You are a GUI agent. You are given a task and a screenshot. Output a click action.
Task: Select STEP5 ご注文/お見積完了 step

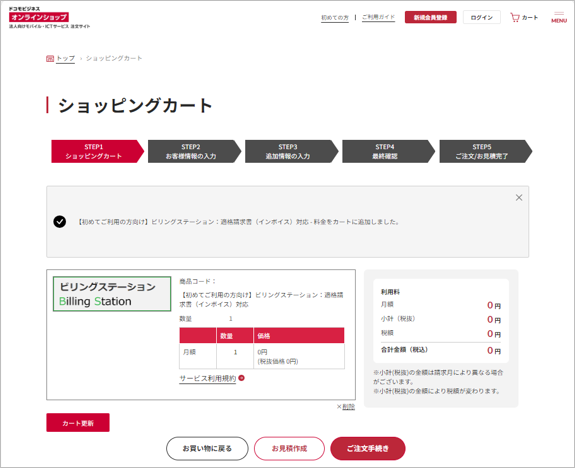[486, 151]
